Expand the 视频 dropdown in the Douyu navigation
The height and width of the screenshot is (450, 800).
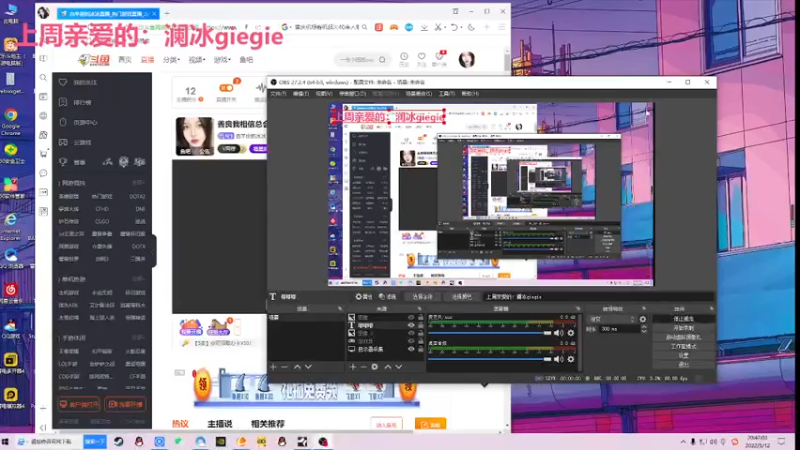click(x=196, y=60)
